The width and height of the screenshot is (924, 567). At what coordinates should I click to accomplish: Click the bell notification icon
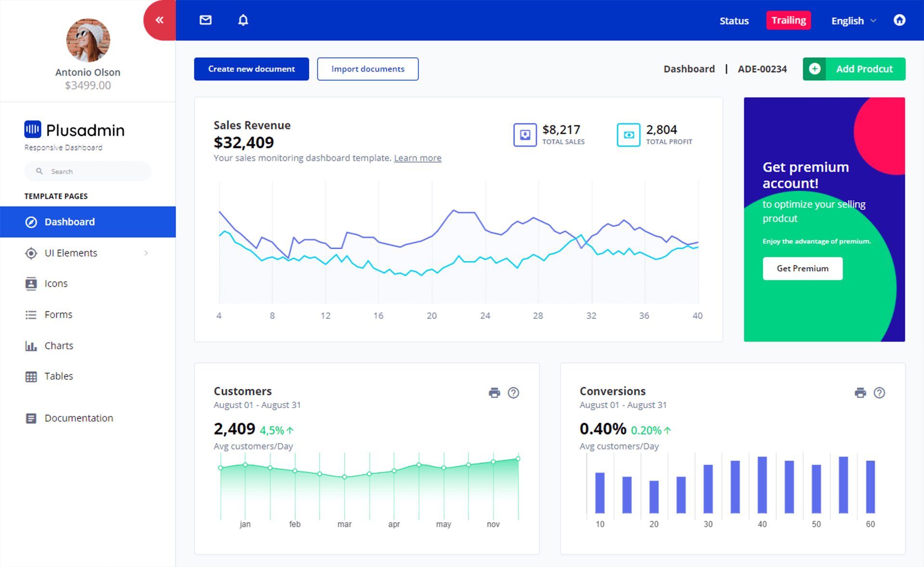(242, 20)
